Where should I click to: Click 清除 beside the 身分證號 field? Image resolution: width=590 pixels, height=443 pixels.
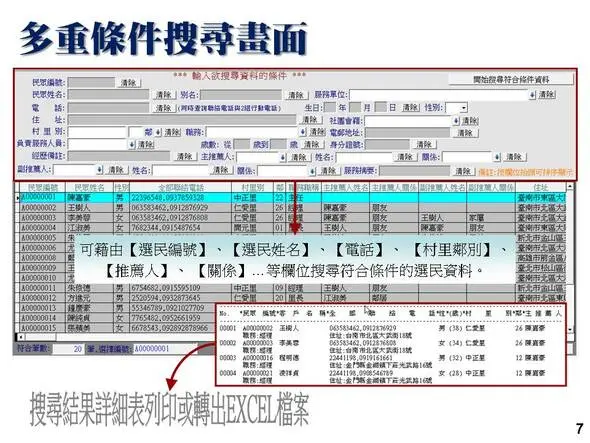[424, 144]
